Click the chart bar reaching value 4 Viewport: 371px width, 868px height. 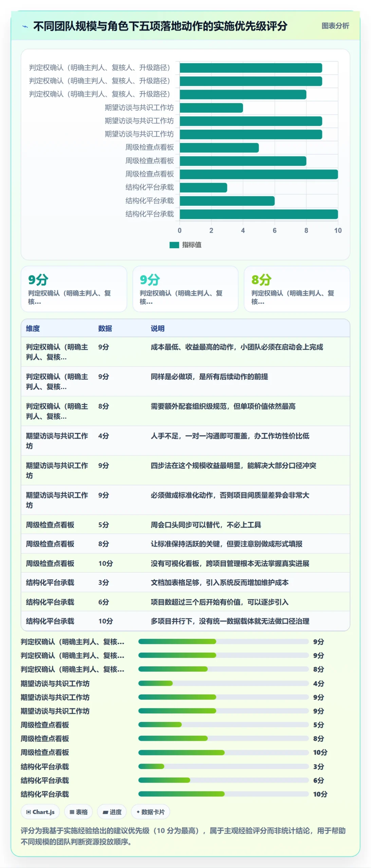click(x=211, y=108)
